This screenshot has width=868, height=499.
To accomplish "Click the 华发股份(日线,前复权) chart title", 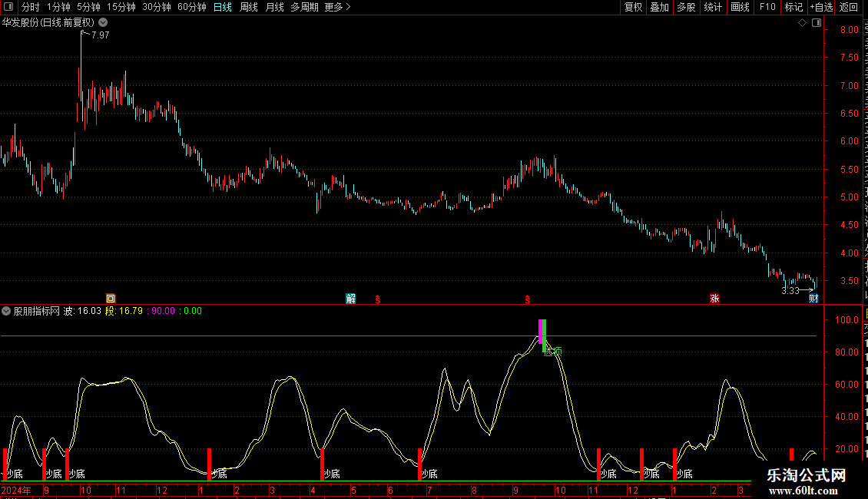I will coord(48,23).
